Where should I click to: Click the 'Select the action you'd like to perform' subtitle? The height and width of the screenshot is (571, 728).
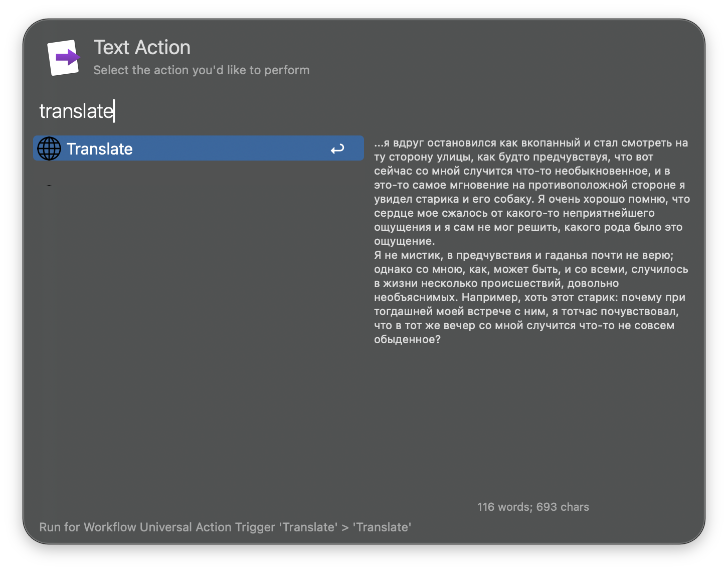pyautogui.click(x=201, y=70)
